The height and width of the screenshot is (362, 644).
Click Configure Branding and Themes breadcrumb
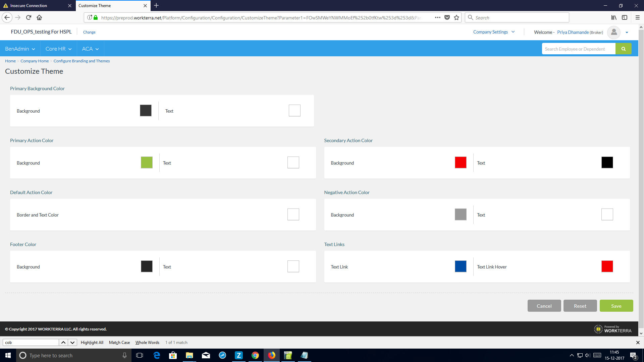tap(82, 61)
